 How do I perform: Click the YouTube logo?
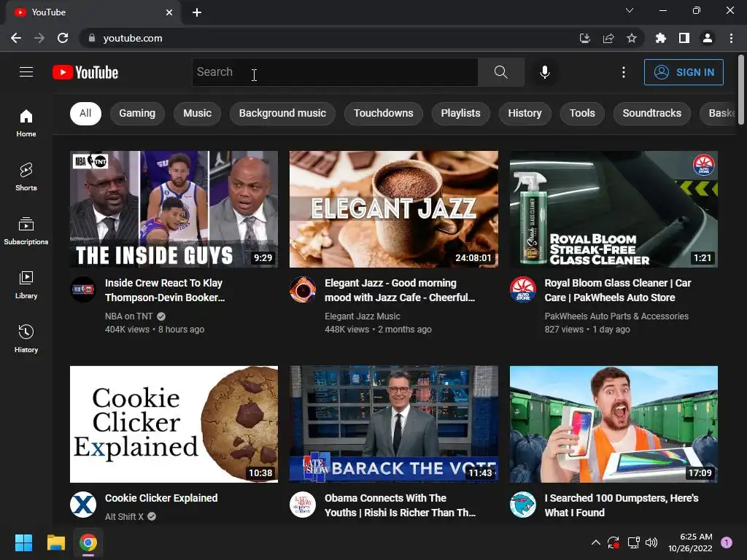(x=85, y=72)
